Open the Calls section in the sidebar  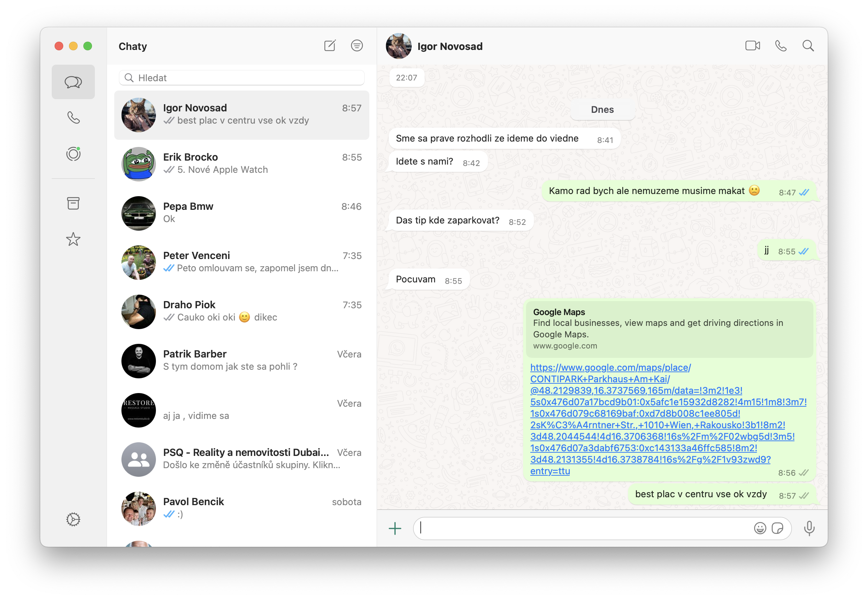[x=73, y=118]
